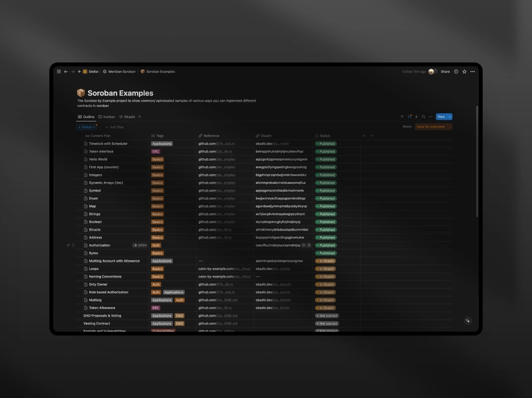This screenshot has height=398, width=532.
Task: Click Save for everyone
Action: (430, 126)
